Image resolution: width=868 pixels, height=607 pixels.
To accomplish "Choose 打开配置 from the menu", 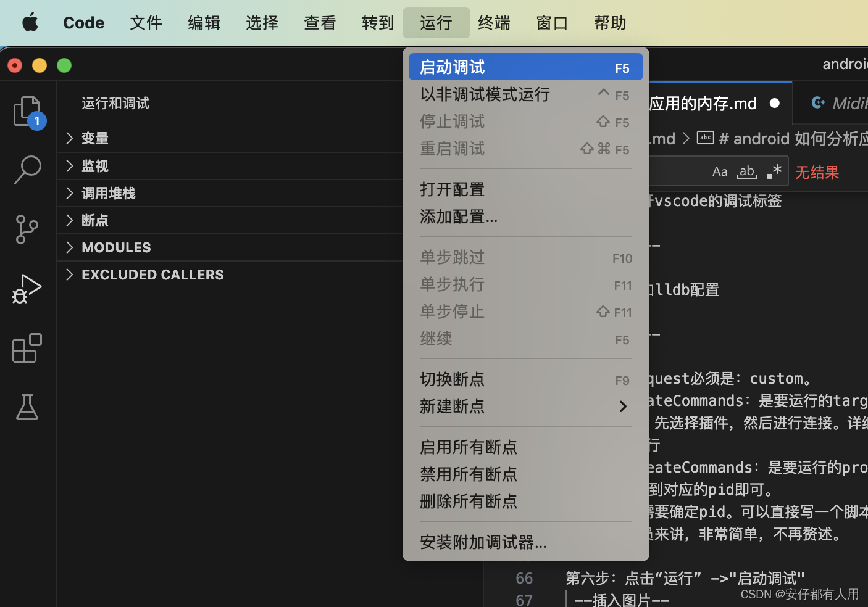I will pyautogui.click(x=526, y=189).
